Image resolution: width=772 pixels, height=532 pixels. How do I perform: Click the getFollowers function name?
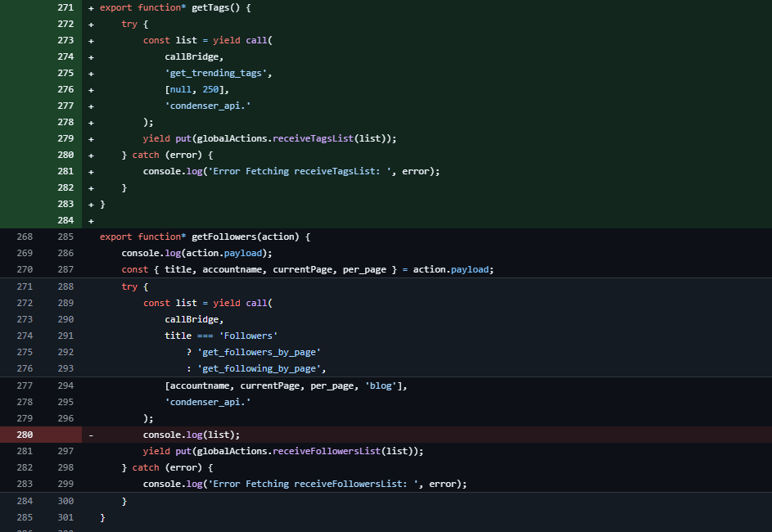tap(224, 237)
